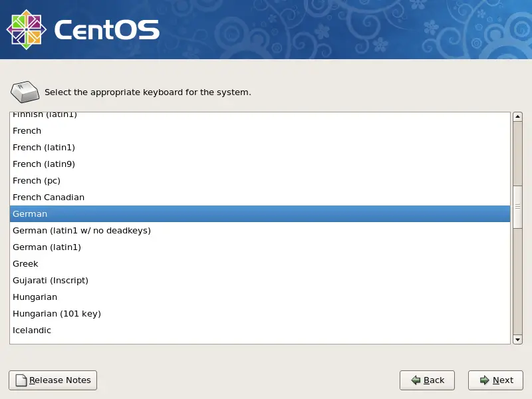Click the scrollbar up arrow
This screenshot has height=399, width=532.
(x=517, y=117)
